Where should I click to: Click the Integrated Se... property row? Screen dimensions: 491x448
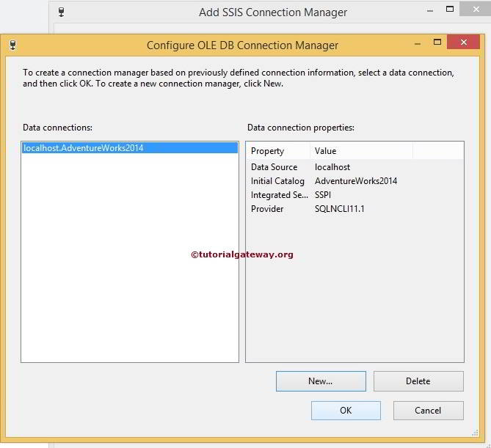point(279,195)
